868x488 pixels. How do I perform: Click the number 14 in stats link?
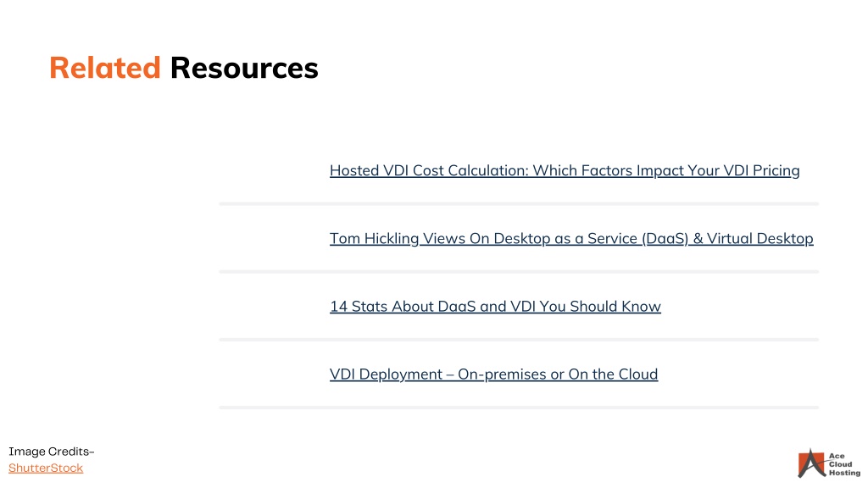(338, 307)
